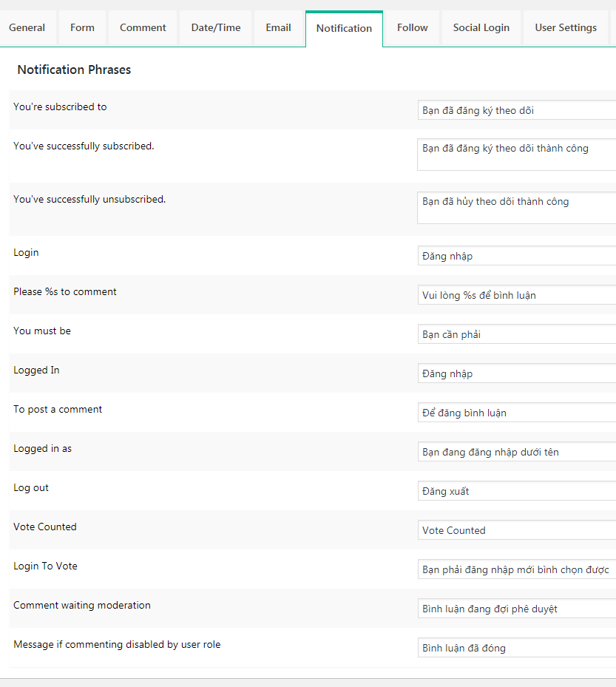Image resolution: width=616 pixels, height=687 pixels.
Task: Edit the successfully subscribed phrase text box
Action: pyautogui.click(x=515, y=154)
